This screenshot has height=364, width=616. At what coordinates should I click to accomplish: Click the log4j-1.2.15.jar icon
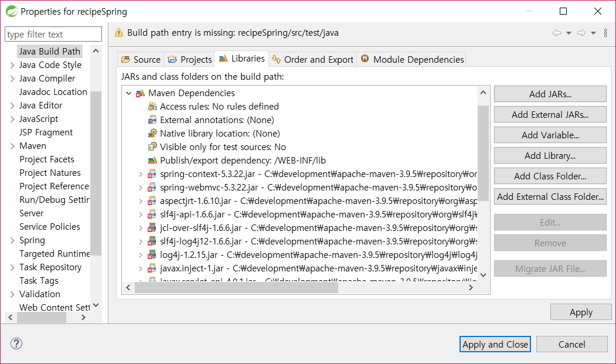pos(152,255)
